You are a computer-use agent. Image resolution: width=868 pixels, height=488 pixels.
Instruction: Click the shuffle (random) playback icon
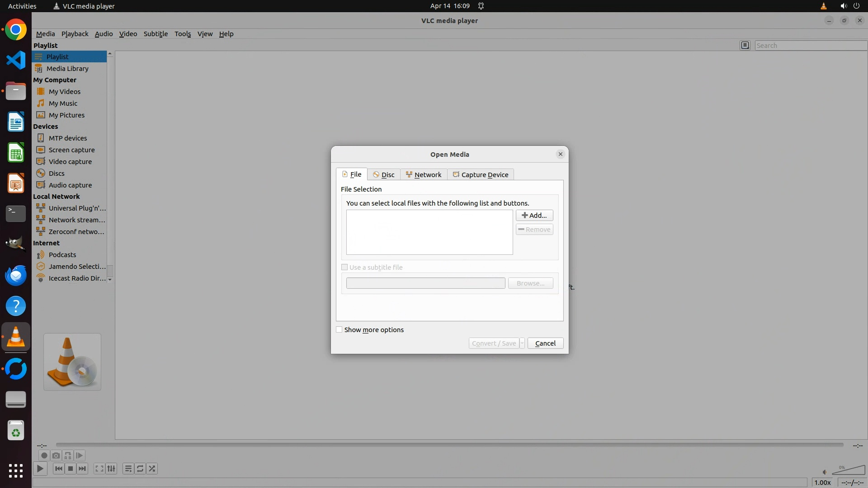point(152,469)
